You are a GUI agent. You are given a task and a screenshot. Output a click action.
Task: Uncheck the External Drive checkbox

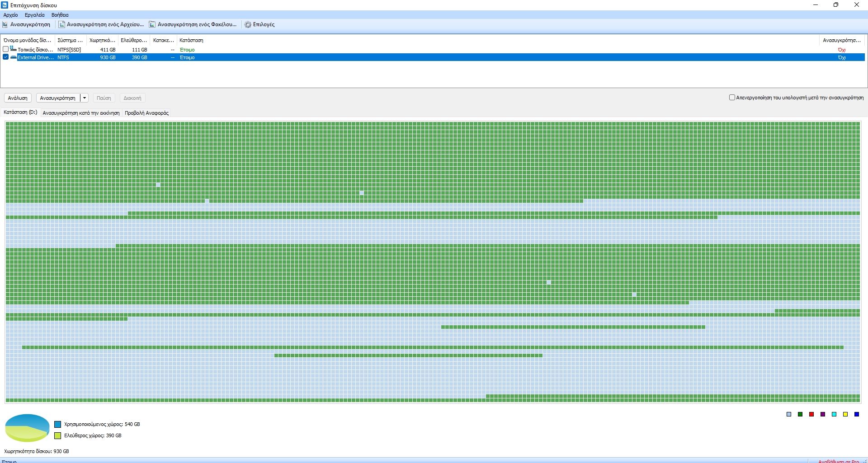pyautogui.click(x=6, y=57)
